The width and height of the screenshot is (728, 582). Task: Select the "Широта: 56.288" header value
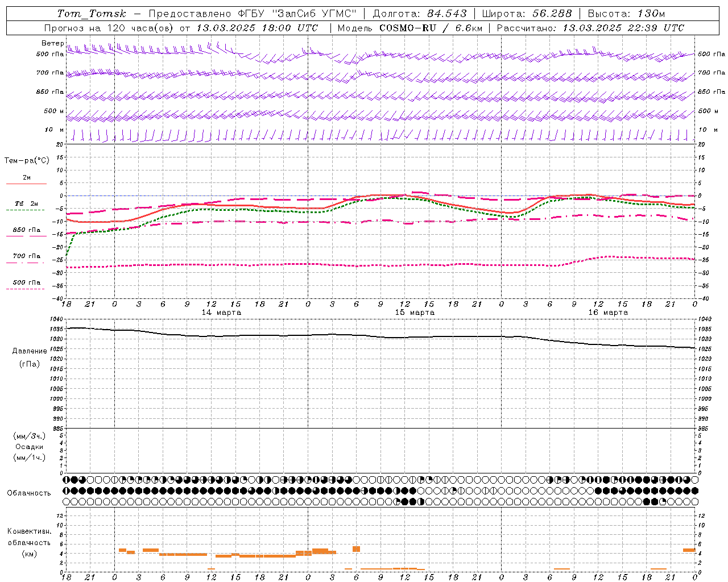click(527, 14)
